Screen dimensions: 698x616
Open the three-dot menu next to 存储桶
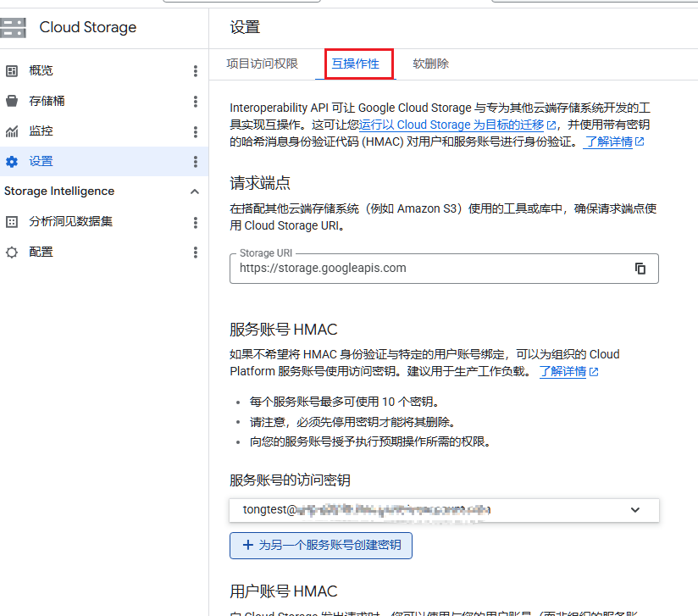click(196, 102)
